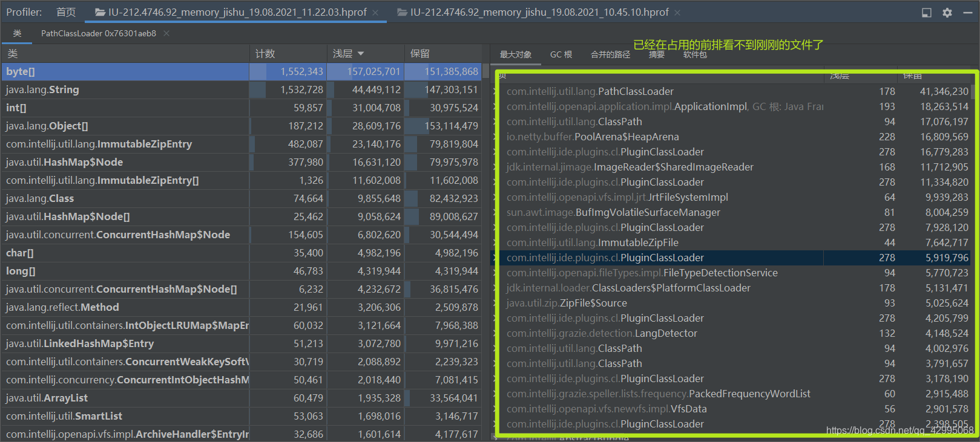Select the byte[] class row
The width and height of the screenshot is (980, 442).
click(242, 71)
